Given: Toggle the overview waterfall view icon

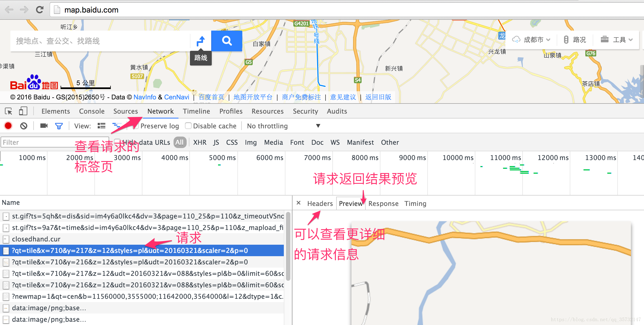Looking at the screenshot, I should 117,126.
